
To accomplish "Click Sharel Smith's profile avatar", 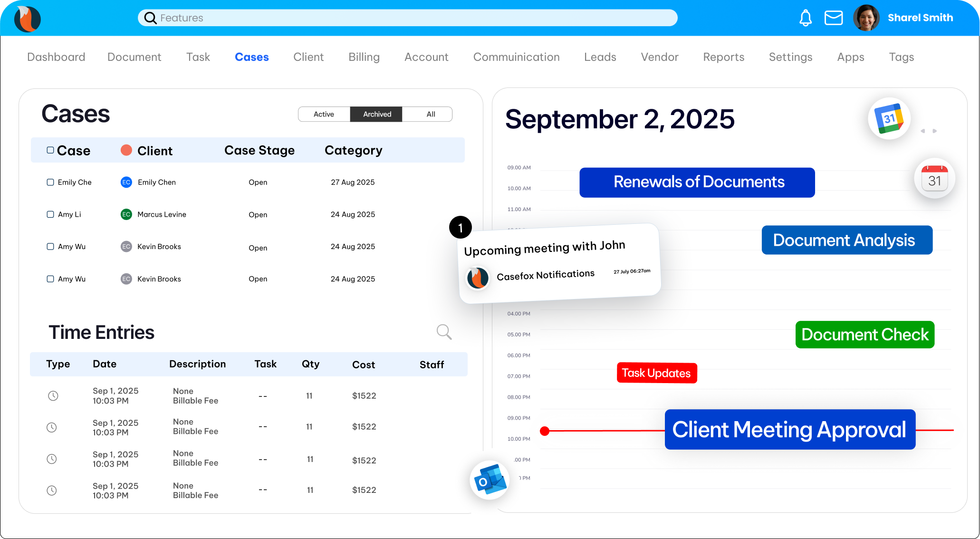I will tap(866, 18).
